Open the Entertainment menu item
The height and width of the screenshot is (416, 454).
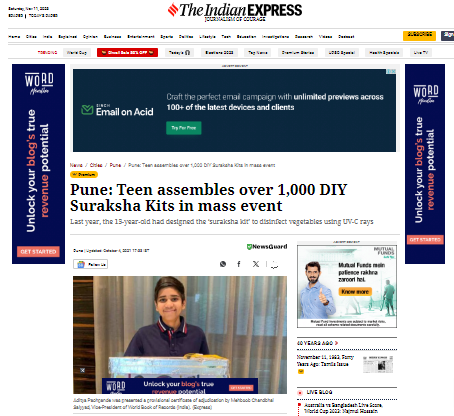tap(141, 37)
